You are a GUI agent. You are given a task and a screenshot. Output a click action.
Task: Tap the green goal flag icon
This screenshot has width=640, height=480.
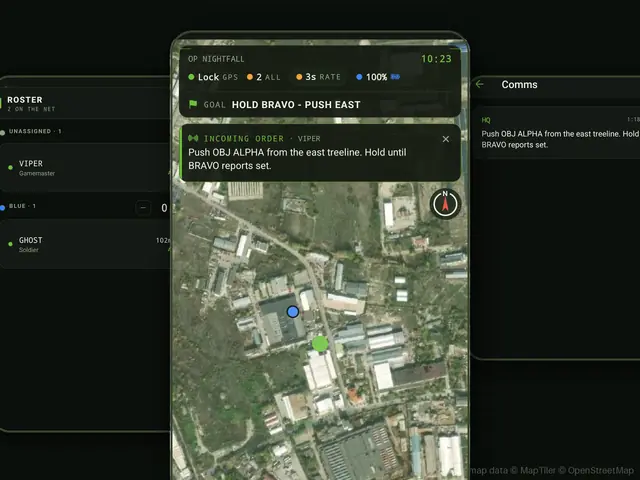click(x=193, y=104)
